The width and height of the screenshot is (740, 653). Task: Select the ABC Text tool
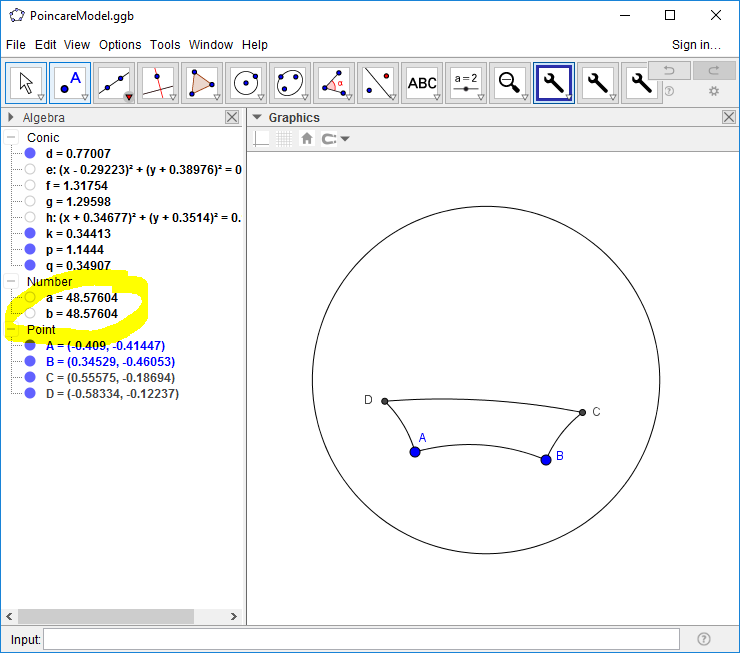pyautogui.click(x=422, y=83)
